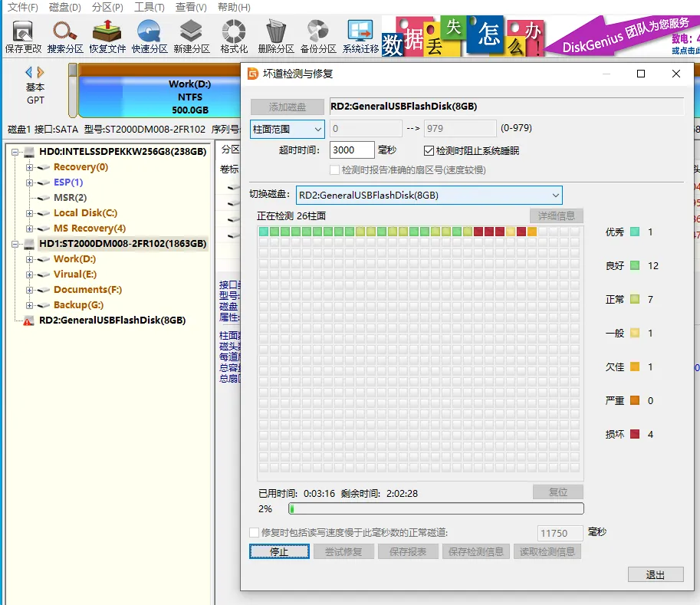The height and width of the screenshot is (605, 700).
Task: Expand the Local Disk(C:) node
Action: pos(29,213)
